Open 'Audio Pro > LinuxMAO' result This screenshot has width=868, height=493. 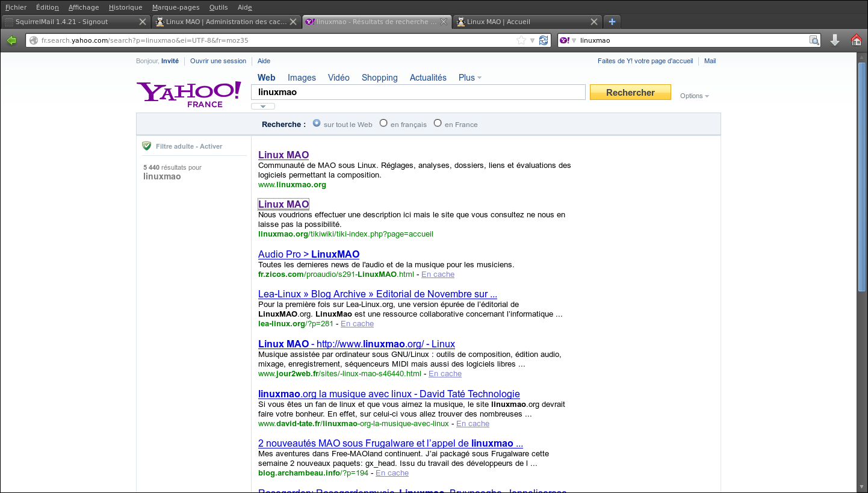click(309, 254)
